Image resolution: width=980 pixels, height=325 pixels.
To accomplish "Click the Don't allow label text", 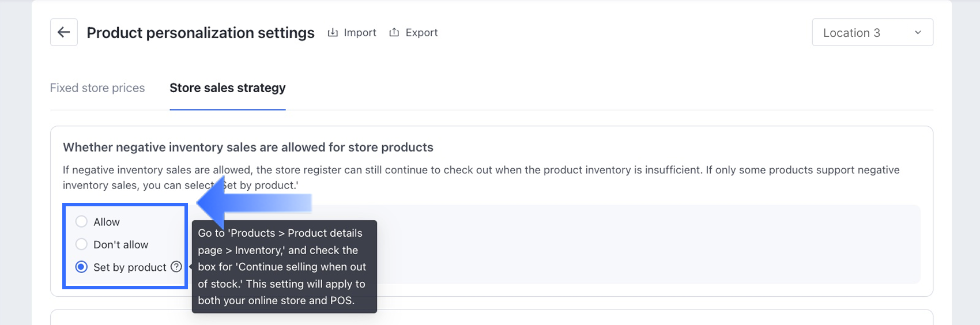I will (120, 244).
